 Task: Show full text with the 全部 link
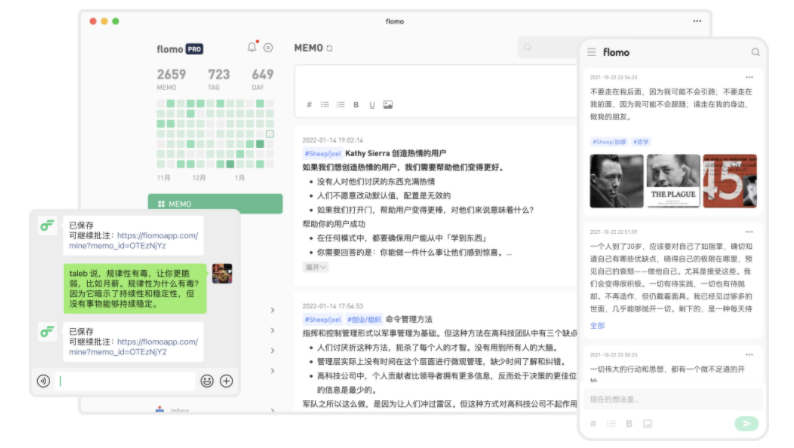pyautogui.click(x=598, y=325)
